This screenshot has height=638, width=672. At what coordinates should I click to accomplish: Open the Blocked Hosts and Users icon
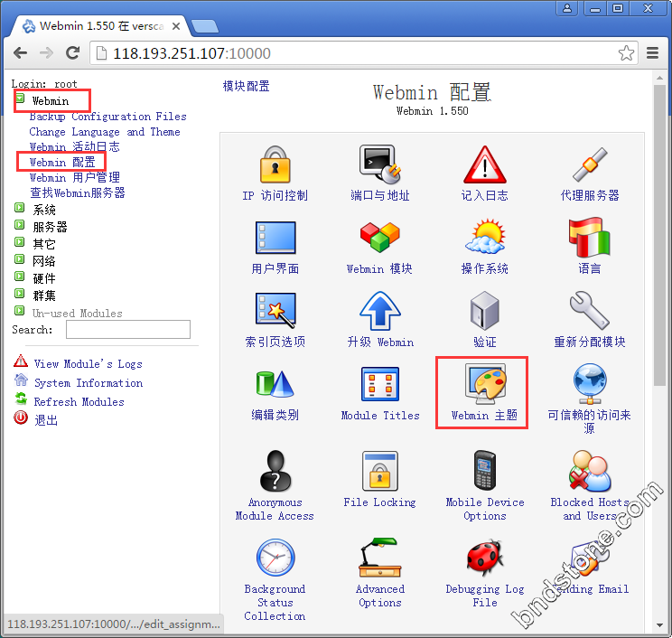tap(590, 470)
